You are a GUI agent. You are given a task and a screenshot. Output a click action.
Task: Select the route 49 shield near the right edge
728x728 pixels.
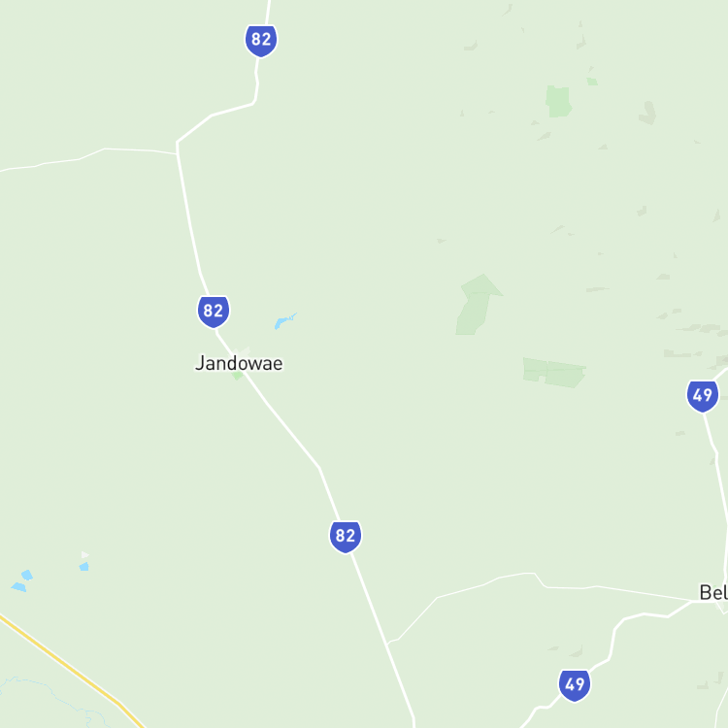703,396
